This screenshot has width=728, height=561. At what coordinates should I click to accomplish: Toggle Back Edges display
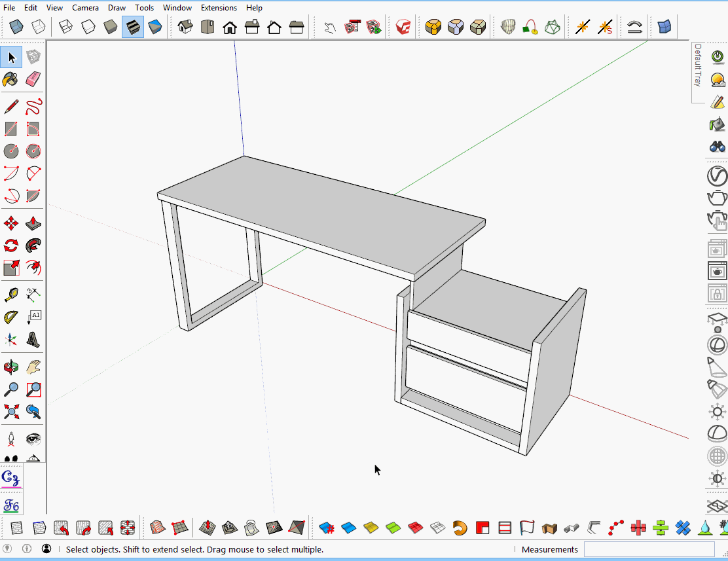(x=39, y=27)
